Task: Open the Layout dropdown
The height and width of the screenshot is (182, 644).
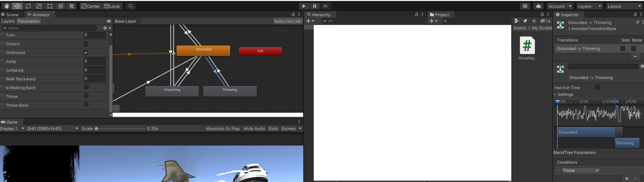Action: tap(624, 6)
